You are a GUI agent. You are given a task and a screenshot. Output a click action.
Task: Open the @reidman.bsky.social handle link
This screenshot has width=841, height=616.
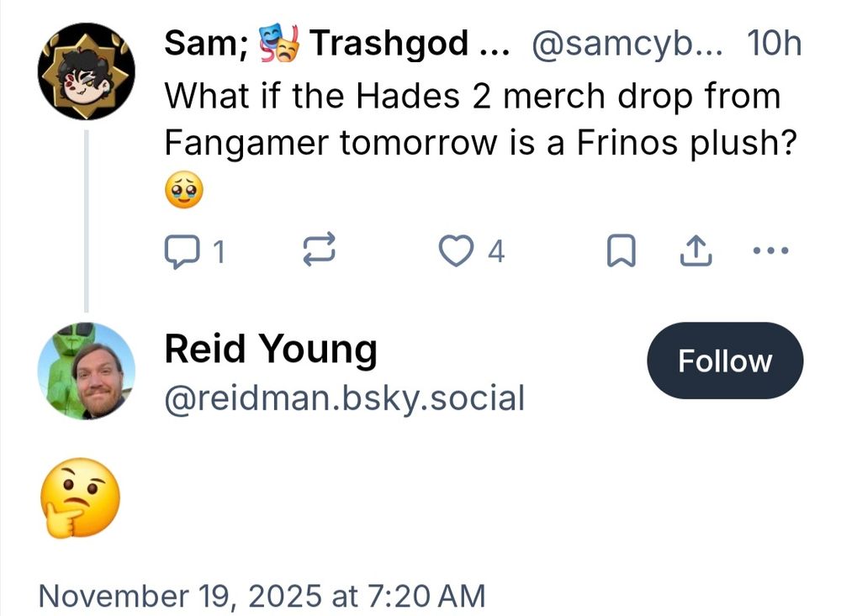[x=344, y=397]
